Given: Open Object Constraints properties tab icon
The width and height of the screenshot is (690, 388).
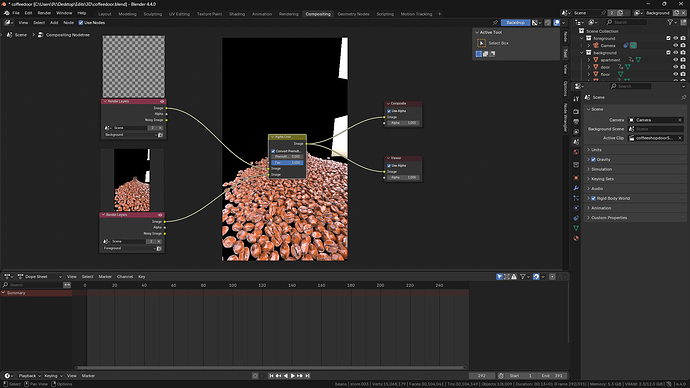Looking at the screenshot, I should 576,218.
